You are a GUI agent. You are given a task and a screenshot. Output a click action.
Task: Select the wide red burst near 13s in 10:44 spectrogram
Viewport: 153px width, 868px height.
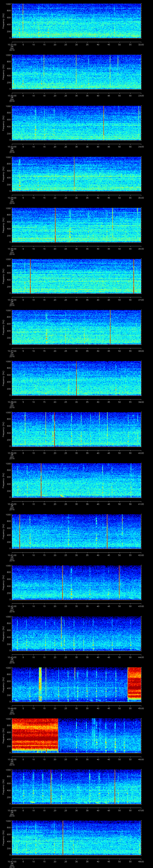[x=40, y=684]
